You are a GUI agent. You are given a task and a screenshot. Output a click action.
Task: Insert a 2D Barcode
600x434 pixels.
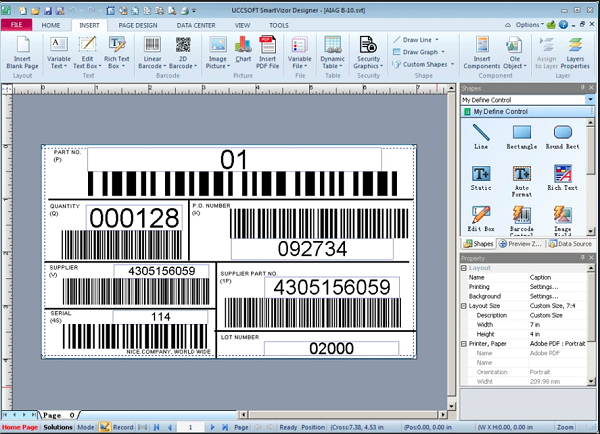[x=183, y=53]
